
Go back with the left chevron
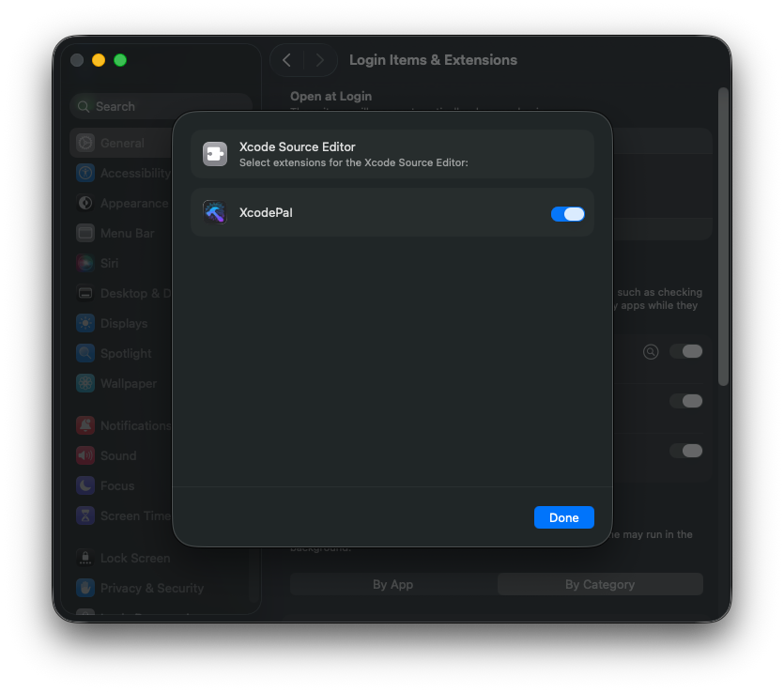286,60
